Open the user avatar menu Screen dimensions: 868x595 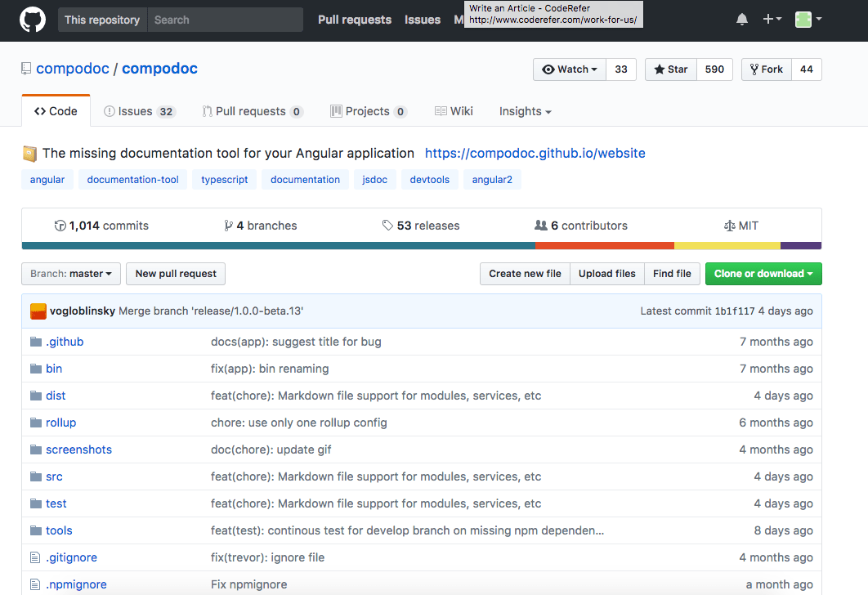point(808,20)
